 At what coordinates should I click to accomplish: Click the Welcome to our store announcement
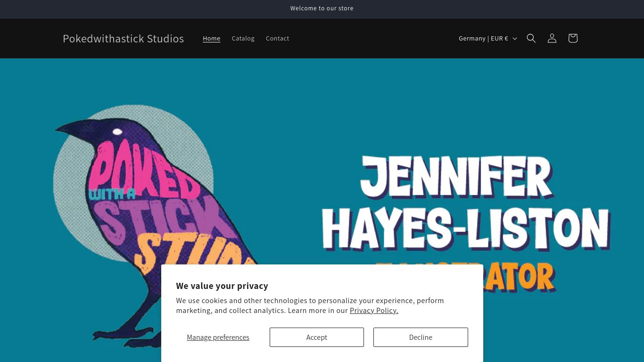click(x=322, y=8)
